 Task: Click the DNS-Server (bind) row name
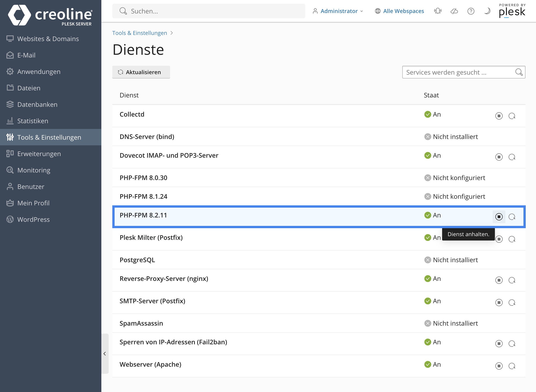click(147, 136)
